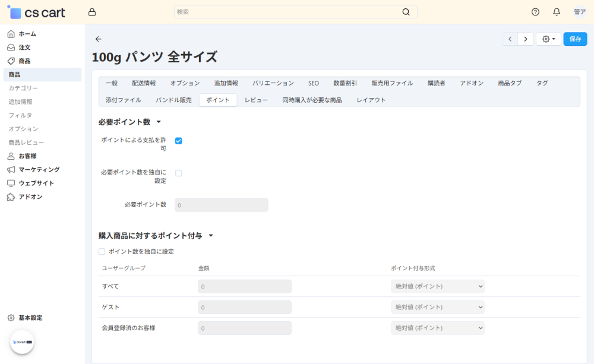Check ポイント数を独自に設定
Screen dimensions: 594x364
coord(102,251)
